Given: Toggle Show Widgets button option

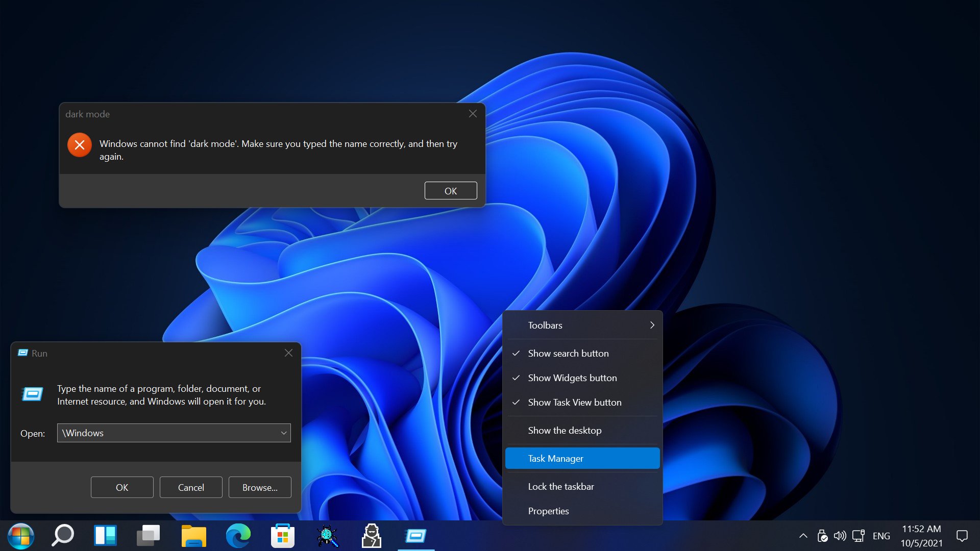Looking at the screenshot, I should 572,378.
